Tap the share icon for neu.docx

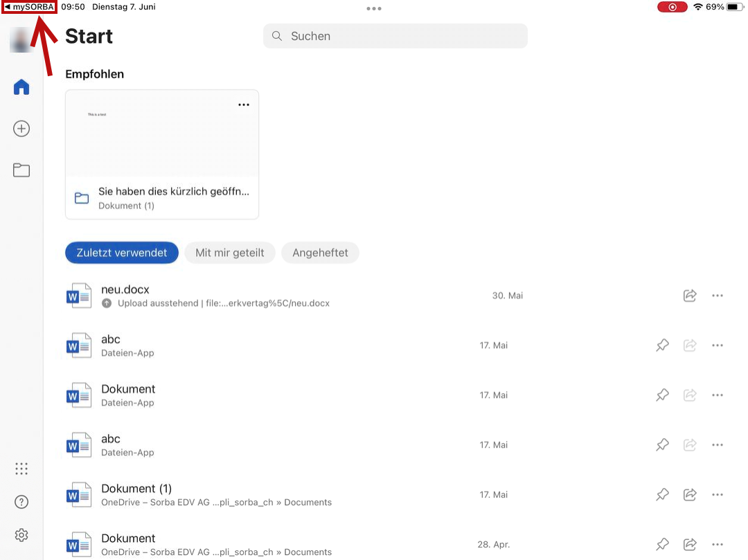click(690, 296)
